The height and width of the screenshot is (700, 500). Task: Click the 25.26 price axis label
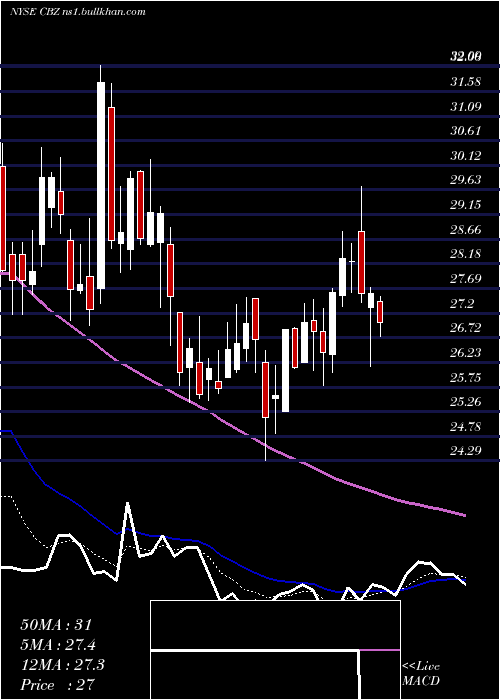(465, 402)
